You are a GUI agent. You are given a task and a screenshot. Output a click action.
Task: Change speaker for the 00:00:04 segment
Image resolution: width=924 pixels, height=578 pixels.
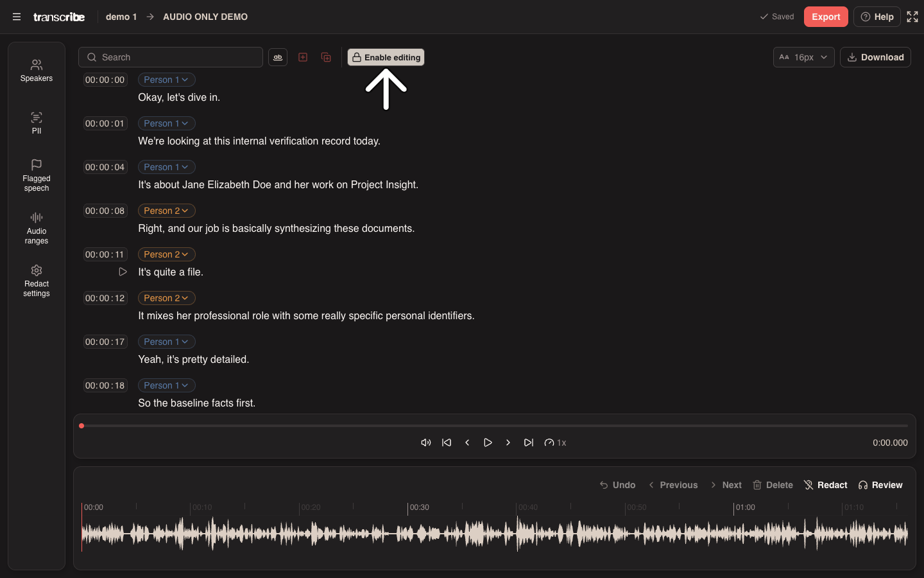[167, 167]
